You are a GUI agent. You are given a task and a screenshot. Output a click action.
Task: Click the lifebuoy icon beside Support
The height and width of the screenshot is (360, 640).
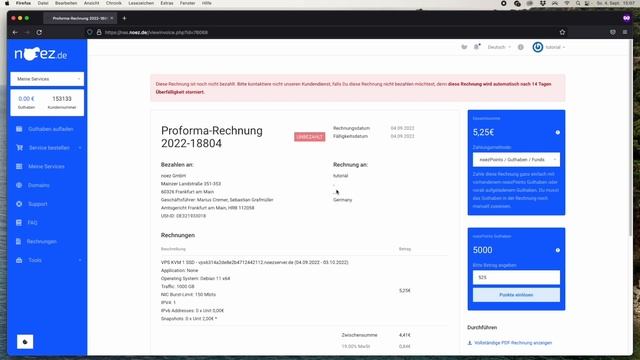19,204
